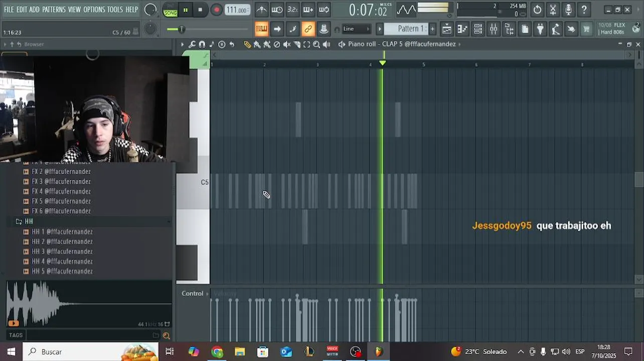Open the Mixer view

click(x=494, y=29)
